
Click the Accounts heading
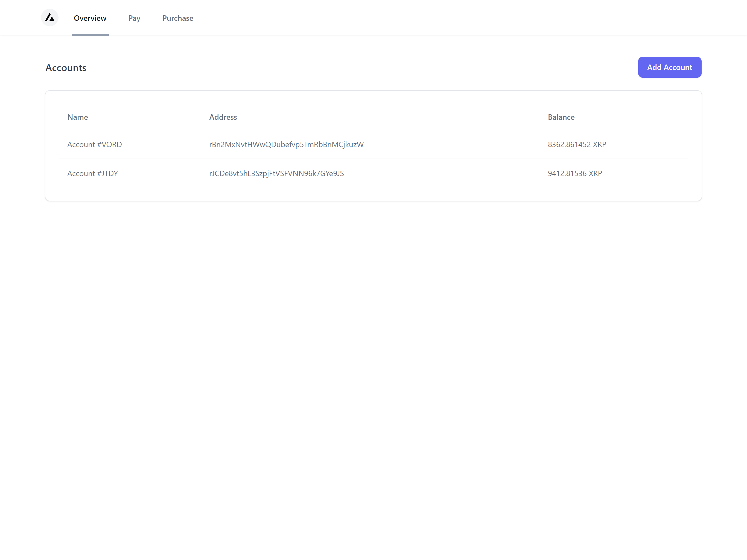pos(66,68)
